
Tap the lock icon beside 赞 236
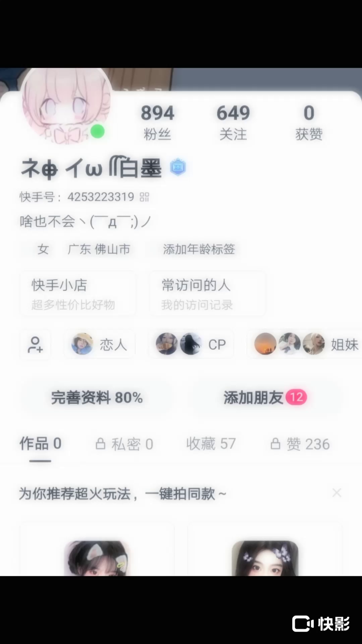coord(275,444)
